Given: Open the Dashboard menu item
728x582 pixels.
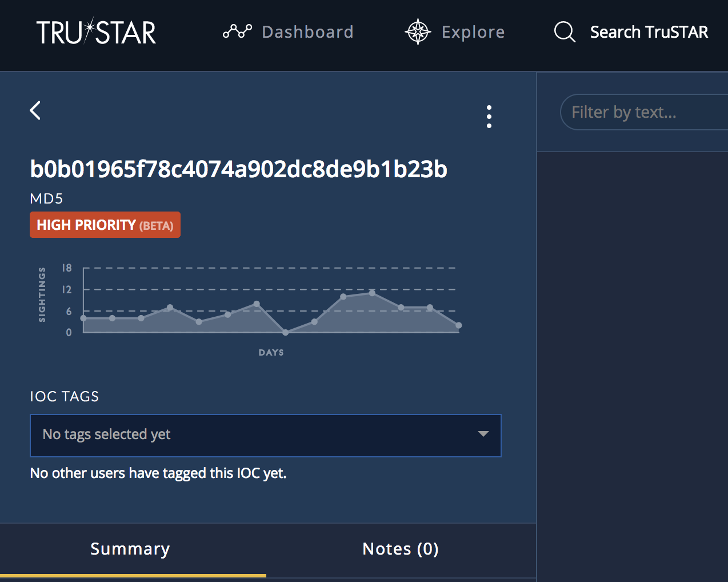Looking at the screenshot, I should (x=288, y=32).
